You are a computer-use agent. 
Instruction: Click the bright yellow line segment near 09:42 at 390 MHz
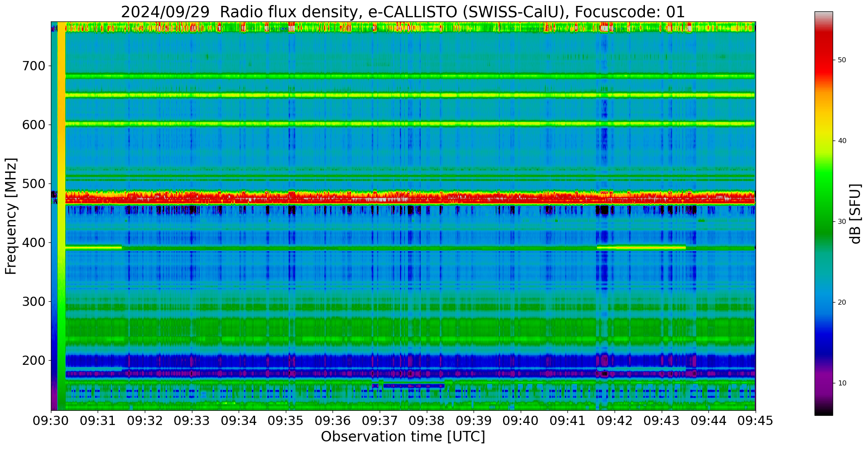[641, 247]
